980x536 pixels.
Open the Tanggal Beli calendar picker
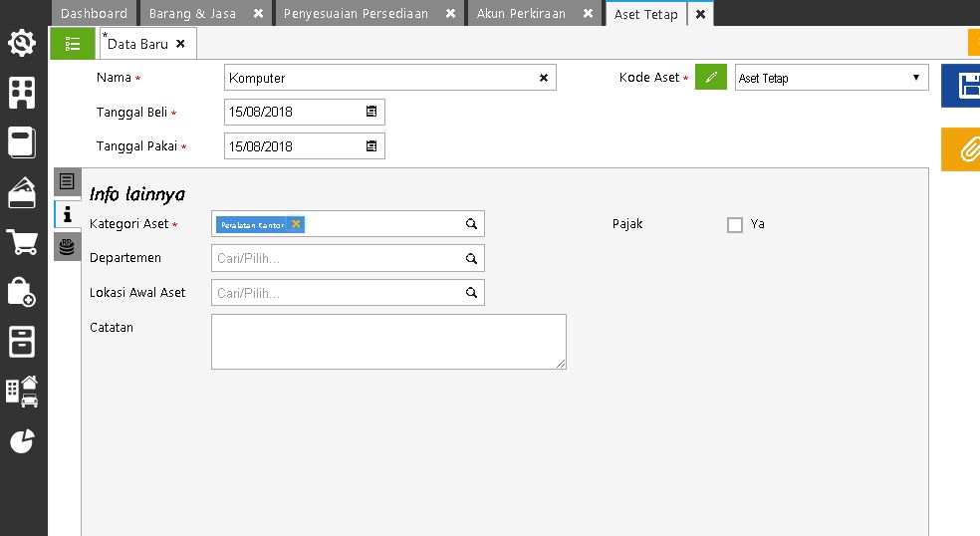click(371, 112)
